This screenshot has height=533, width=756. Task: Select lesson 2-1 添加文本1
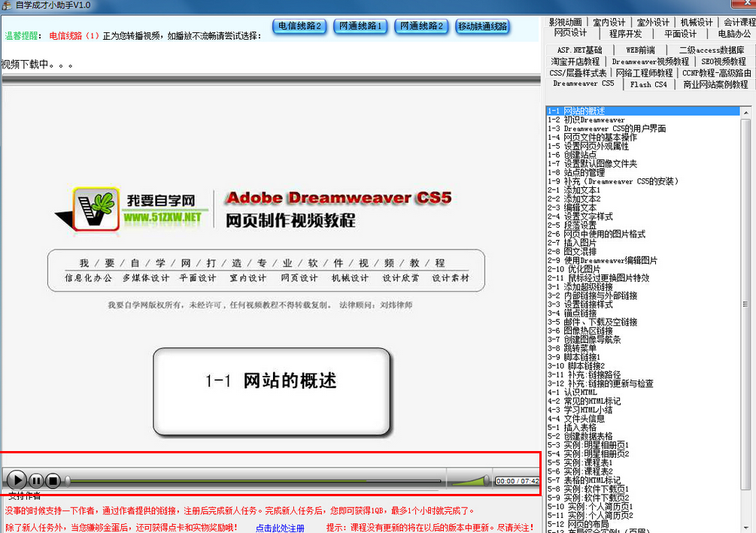(x=642, y=190)
